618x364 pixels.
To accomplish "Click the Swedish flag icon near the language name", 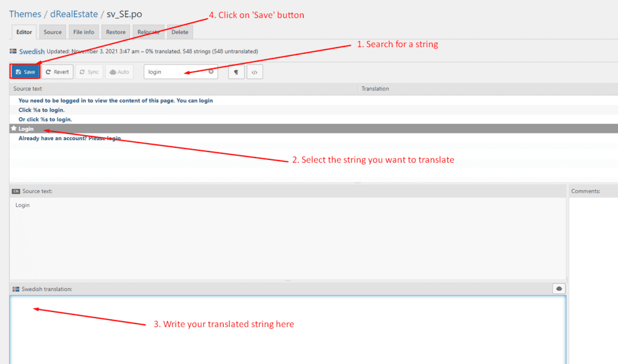I will point(13,52).
